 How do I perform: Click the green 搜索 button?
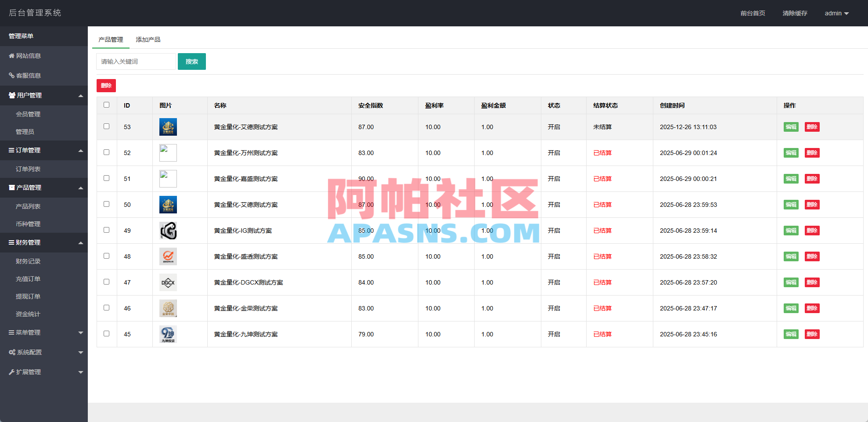pos(192,61)
